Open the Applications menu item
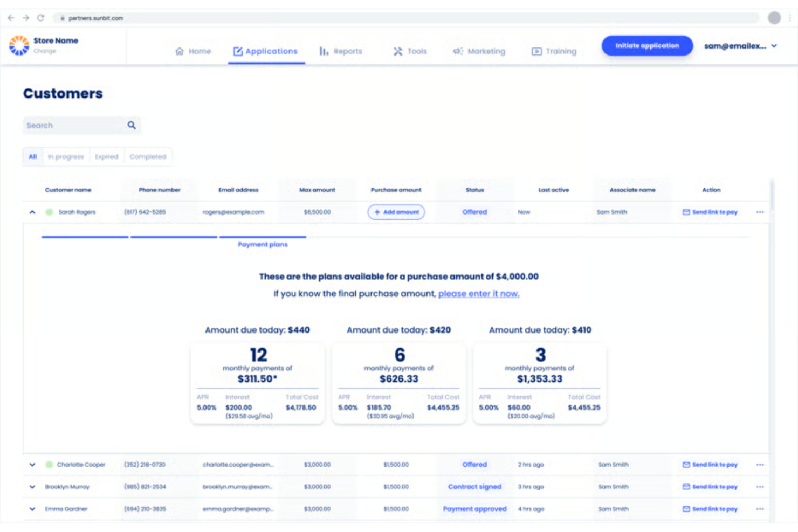798x532 pixels. tap(266, 51)
